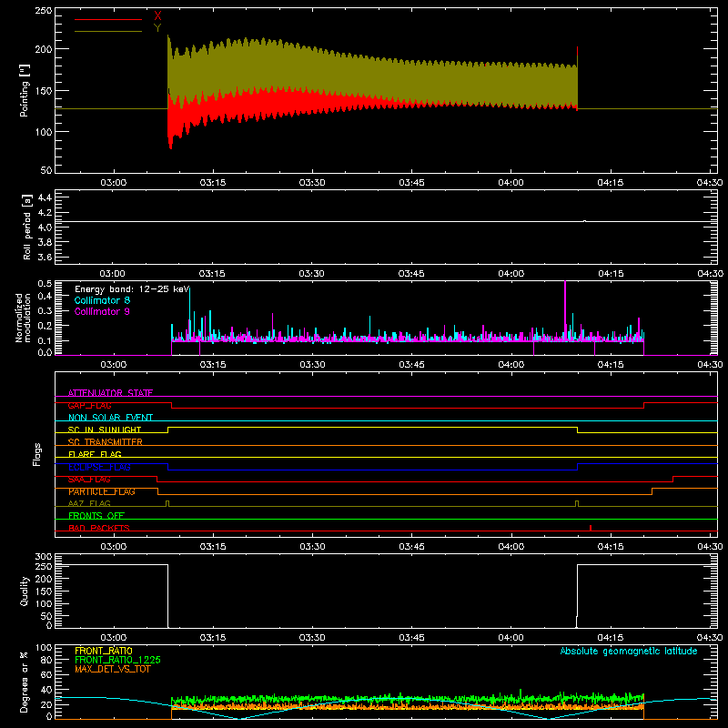Click the SAA_FLAG label
This screenshot has height=728, width=728.
(89, 480)
